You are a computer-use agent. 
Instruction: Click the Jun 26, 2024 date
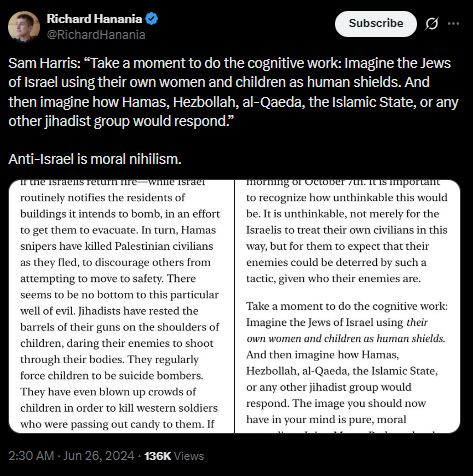click(99, 456)
